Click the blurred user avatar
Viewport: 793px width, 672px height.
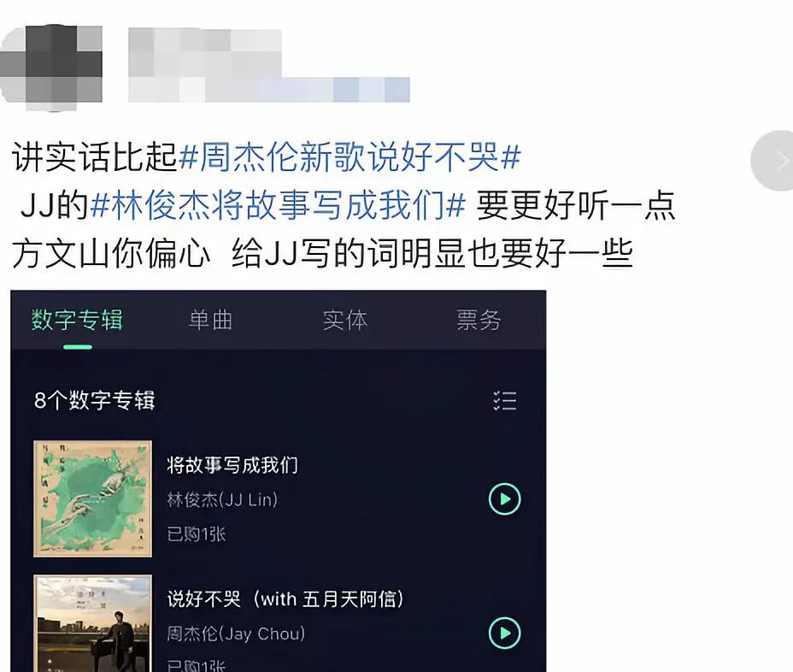click(51, 68)
